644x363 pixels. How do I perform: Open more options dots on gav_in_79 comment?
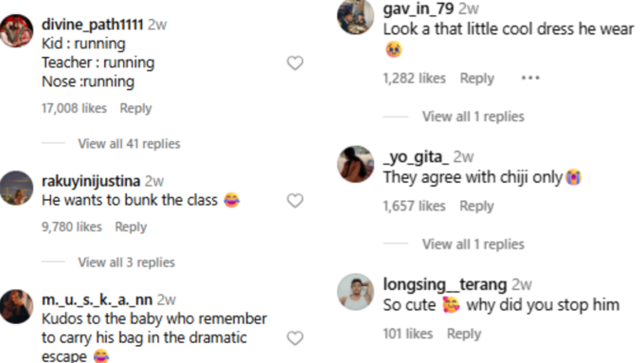[x=530, y=78]
